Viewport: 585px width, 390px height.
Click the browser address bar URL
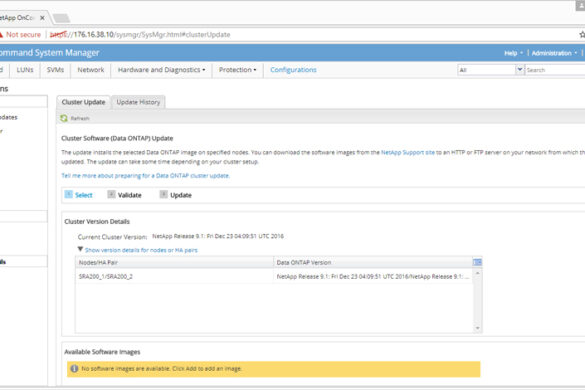click(x=140, y=34)
